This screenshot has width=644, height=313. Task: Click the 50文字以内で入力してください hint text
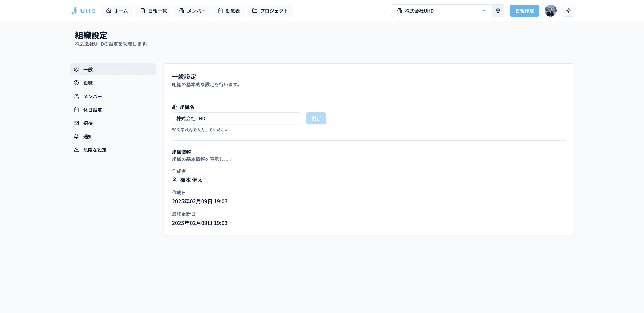200,130
